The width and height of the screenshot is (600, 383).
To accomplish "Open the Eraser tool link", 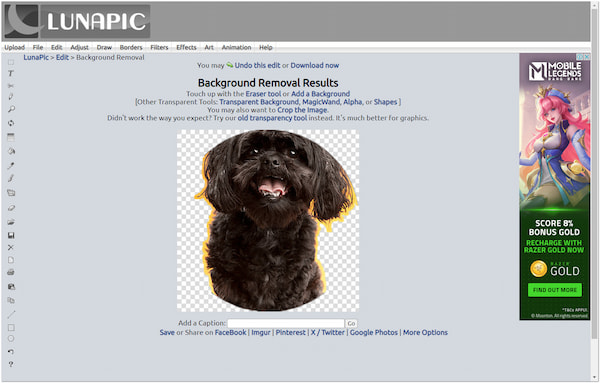I will point(263,94).
